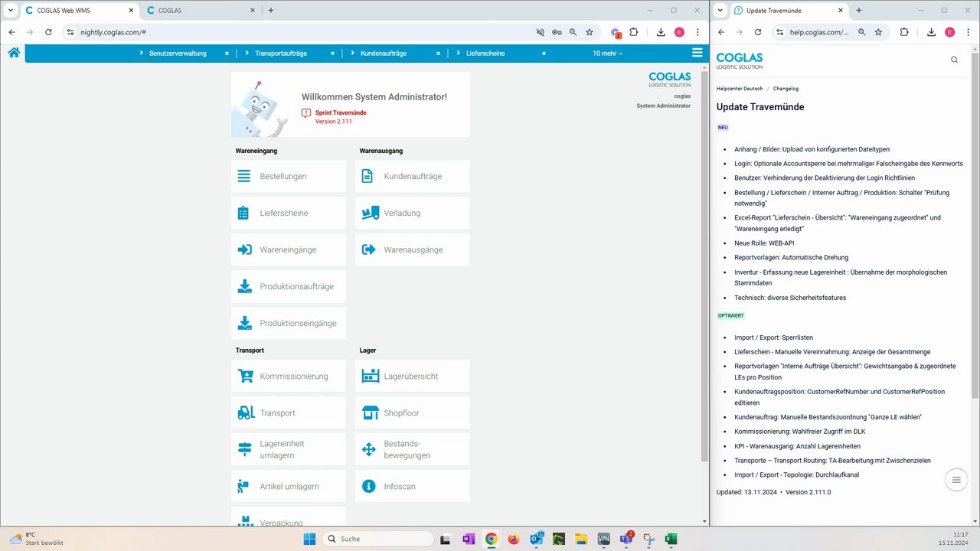Open Verladung tile
Screen dimensions: 980x551
413,213
